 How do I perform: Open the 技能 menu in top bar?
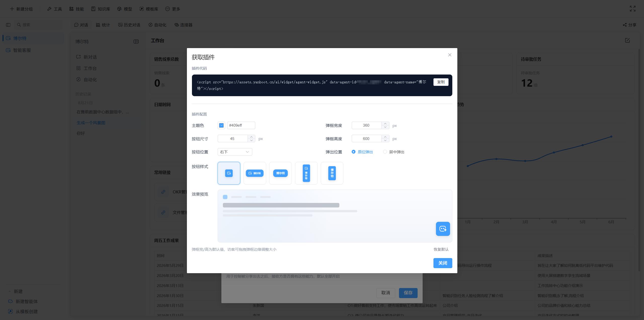coord(76,9)
